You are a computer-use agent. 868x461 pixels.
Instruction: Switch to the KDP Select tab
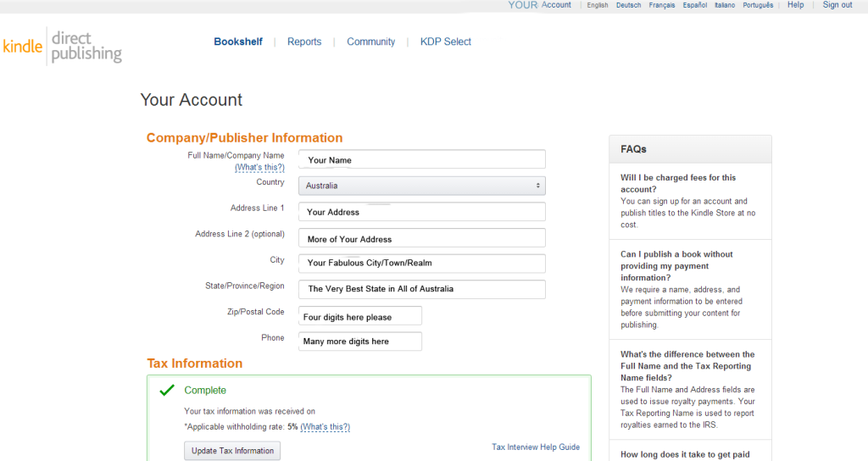pyautogui.click(x=445, y=42)
